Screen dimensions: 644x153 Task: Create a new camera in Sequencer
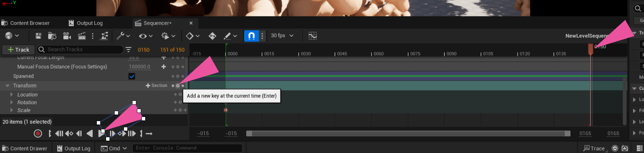[67, 36]
